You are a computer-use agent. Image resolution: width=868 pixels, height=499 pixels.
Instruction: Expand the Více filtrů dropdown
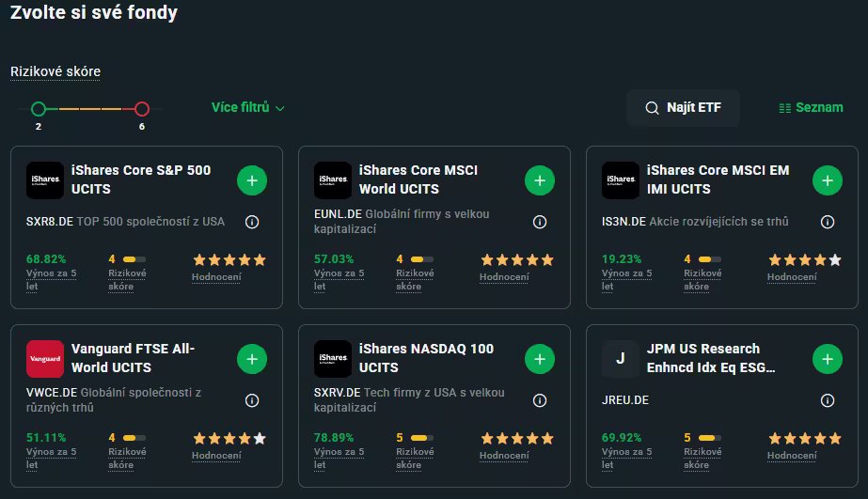(x=248, y=107)
